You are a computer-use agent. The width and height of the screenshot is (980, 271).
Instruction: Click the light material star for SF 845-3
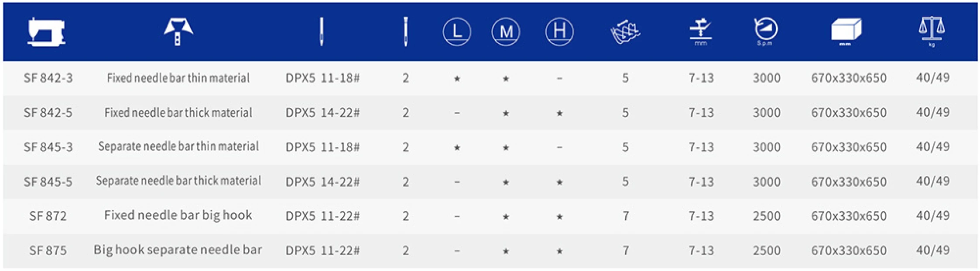coord(457,148)
